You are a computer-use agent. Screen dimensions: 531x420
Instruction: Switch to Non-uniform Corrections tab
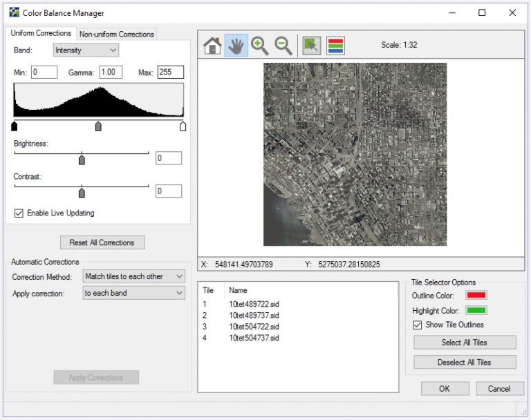[116, 34]
